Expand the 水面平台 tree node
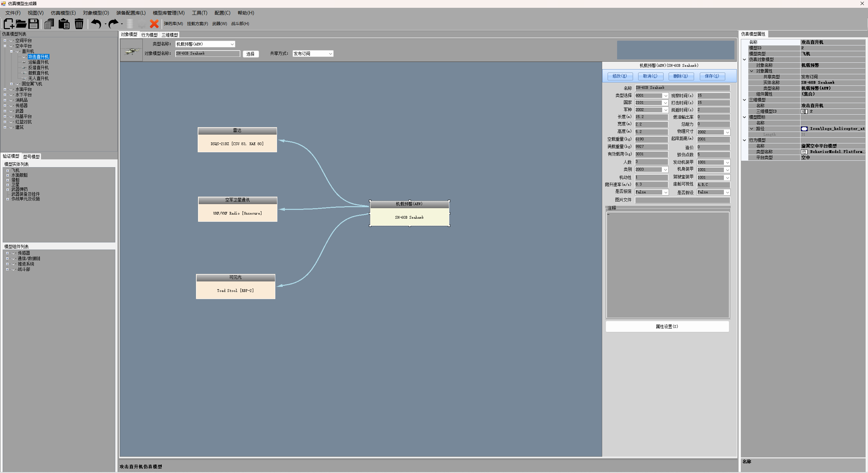Viewport: 868px width, 473px height. [x=5, y=90]
